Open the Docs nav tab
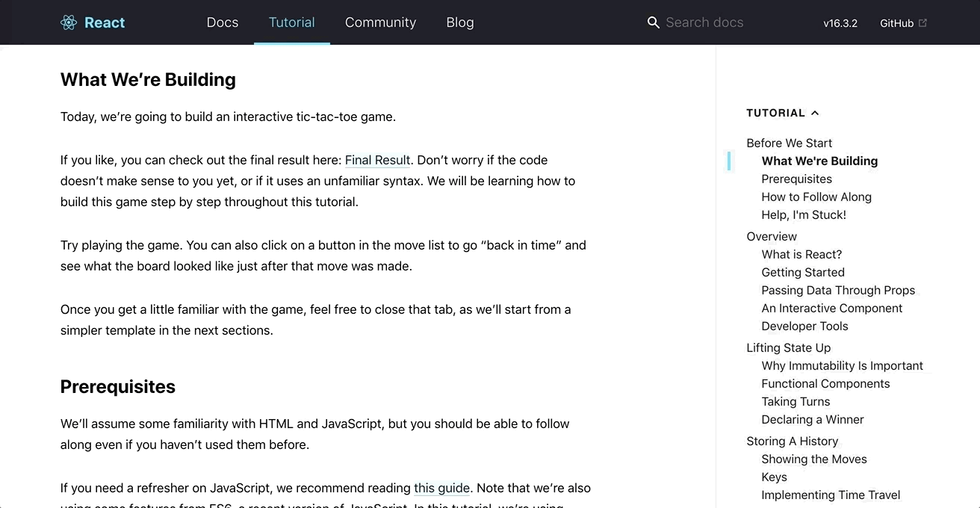 (223, 22)
